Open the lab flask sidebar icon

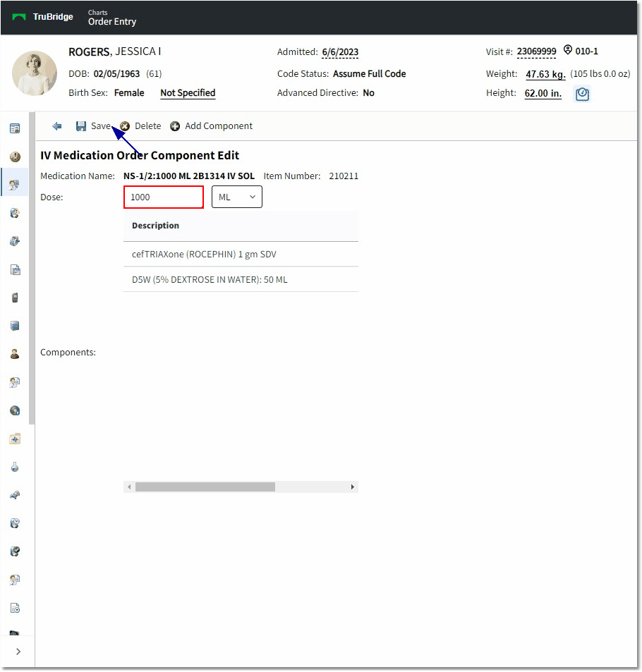click(15, 467)
